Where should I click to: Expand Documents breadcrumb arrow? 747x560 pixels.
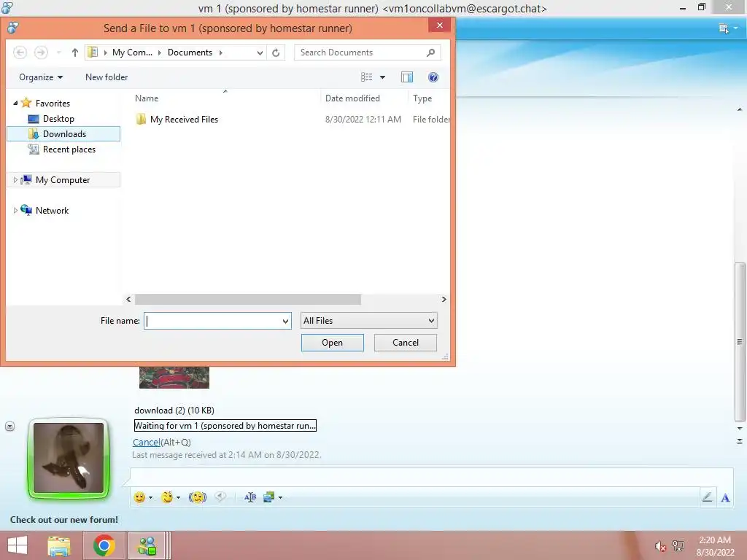click(x=220, y=52)
